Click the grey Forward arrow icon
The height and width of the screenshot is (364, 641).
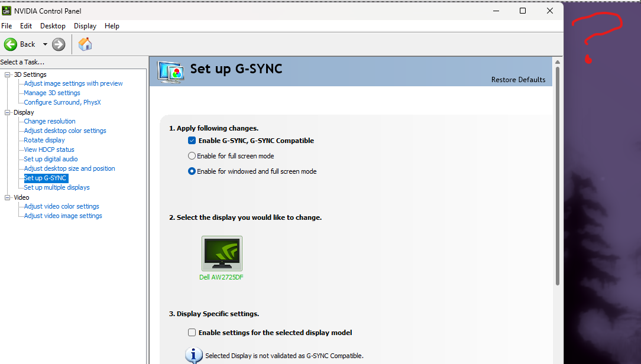[59, 44]
